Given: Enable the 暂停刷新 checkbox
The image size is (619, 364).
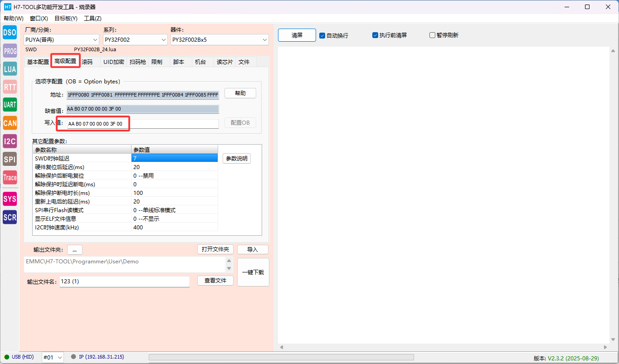Looking at the screenshot, I should tap(432, 35).
